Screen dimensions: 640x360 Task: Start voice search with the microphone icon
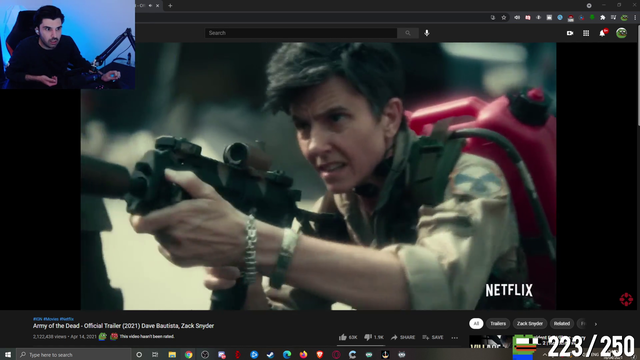[427, 33]
